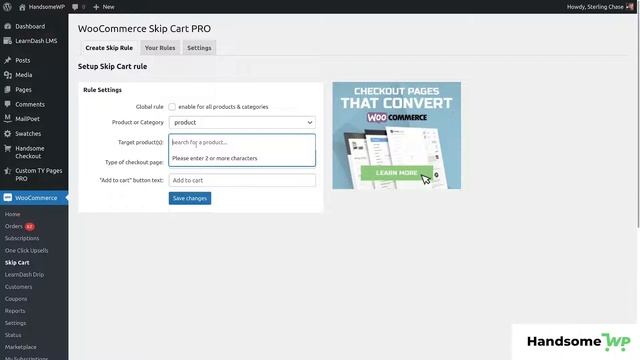
Task: Click the Media library icon
Action: point(7,75)
